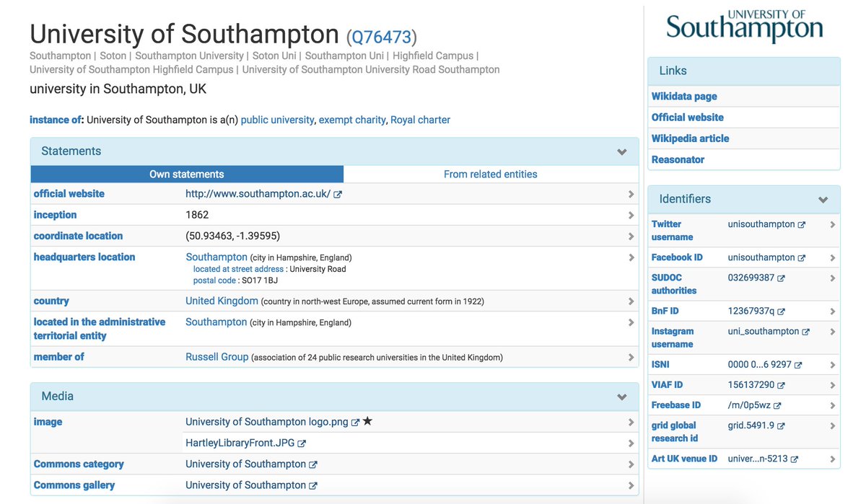Open the Wikipedia article link
The width and height of the screenshot is (866, 504).
click(691, 138)
